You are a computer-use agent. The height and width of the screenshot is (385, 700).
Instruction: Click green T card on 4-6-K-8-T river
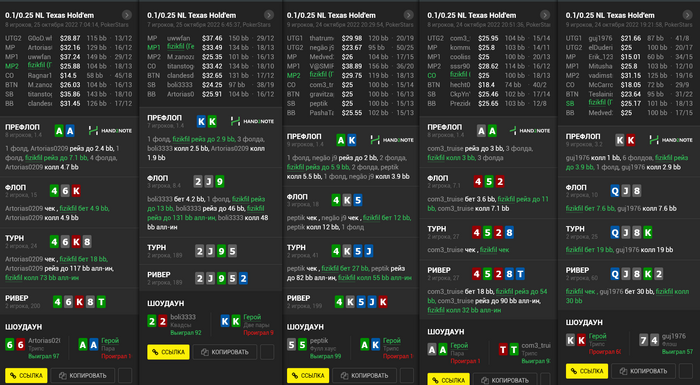pyautogui.click(x=101, y=302)
